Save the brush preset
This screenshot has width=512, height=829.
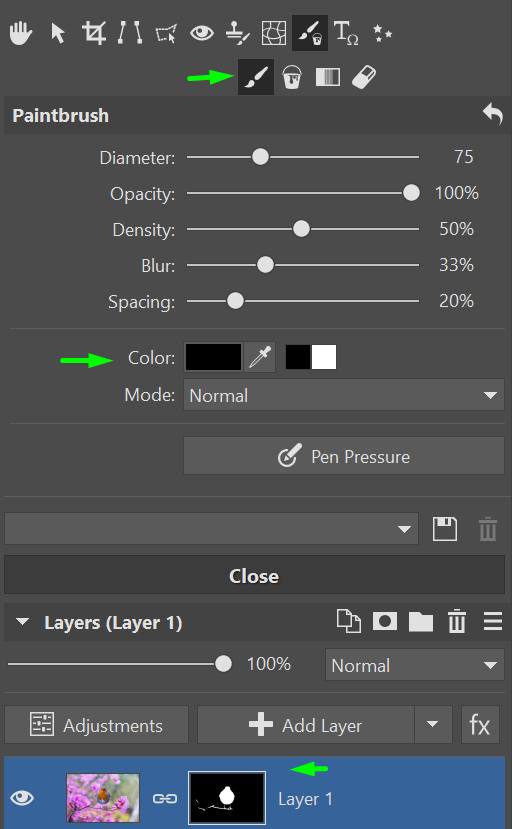click(445, 529)
